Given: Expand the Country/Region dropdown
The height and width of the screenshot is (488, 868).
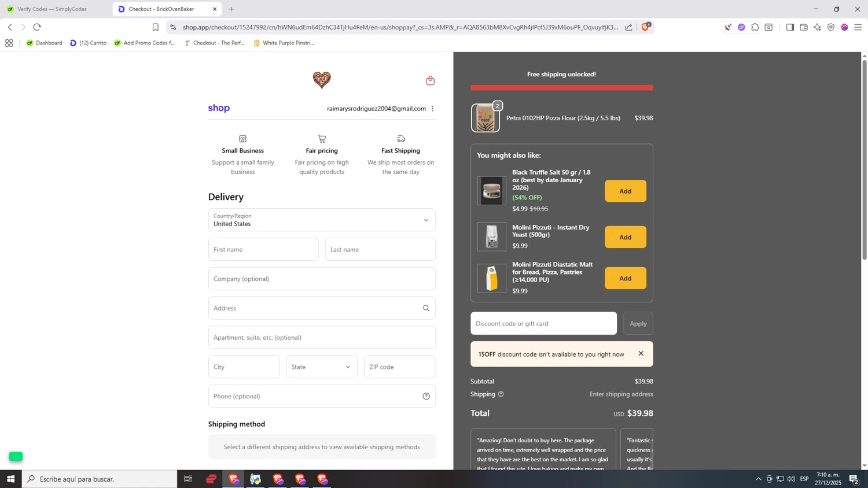Looking at the screenshot, I should click(x=322, y=220).
